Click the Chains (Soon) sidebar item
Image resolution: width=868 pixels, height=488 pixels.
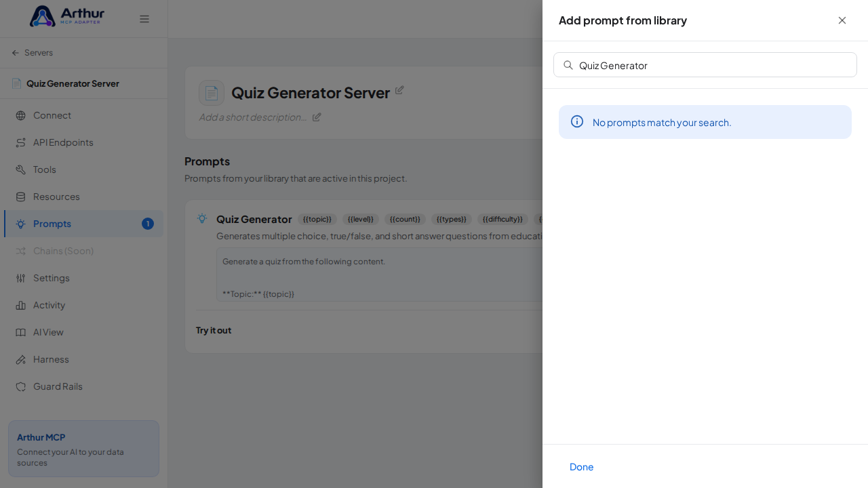pyautogui.click(x=83, y=251)
